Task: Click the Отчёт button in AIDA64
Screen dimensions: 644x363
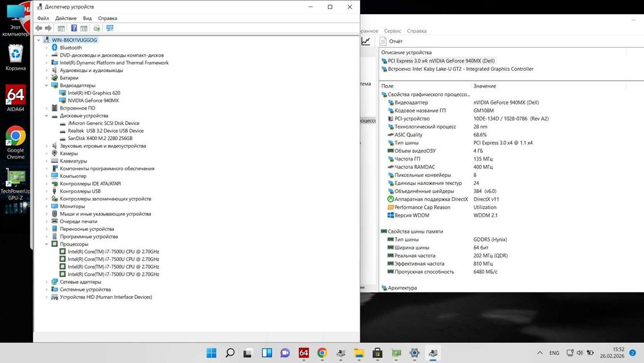Action: pos(391,41)
